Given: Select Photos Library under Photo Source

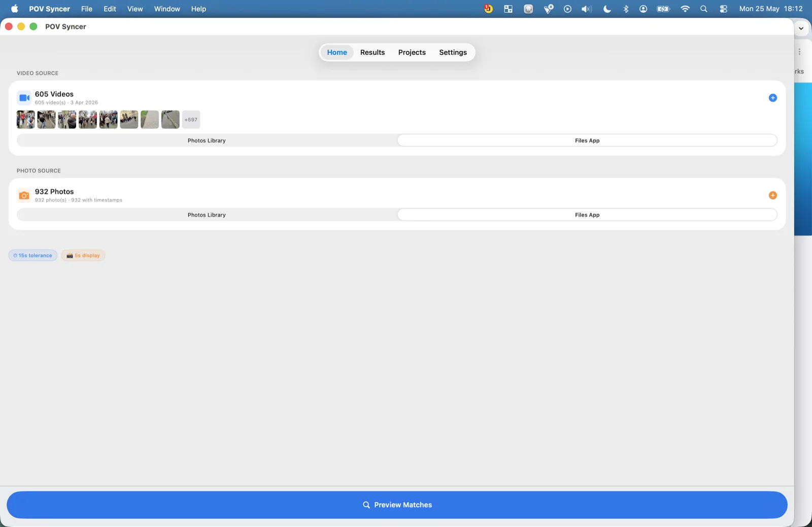Looking at the screenshot, I should tap(207, 215).
